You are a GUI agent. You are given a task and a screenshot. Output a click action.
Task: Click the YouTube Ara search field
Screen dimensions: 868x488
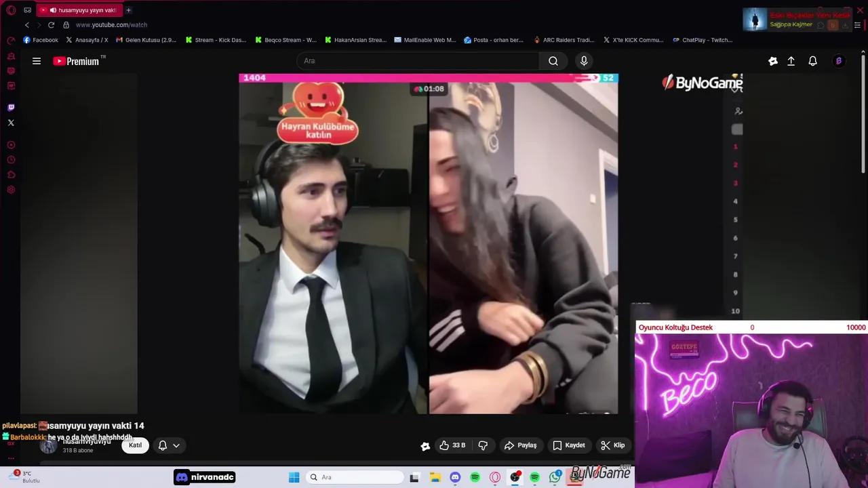point(418,61)
